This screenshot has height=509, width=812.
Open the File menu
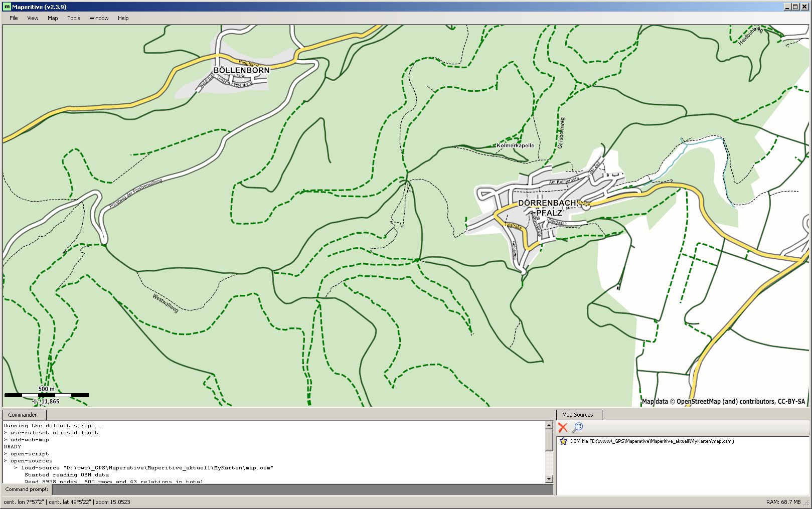coord(14,18)
